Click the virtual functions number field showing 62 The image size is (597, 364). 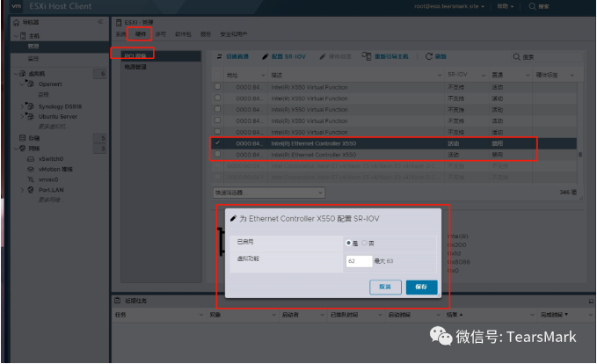pyautogui.click(x=359, y=261)
